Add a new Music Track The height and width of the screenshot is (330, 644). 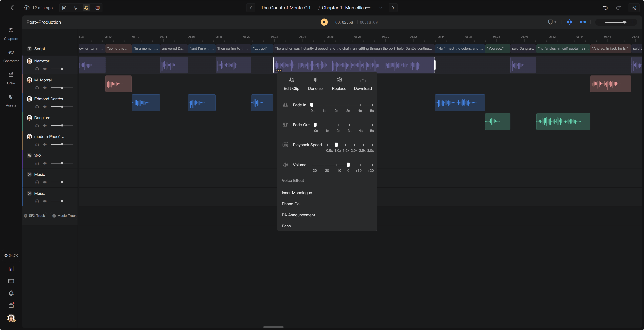(64, 216)
